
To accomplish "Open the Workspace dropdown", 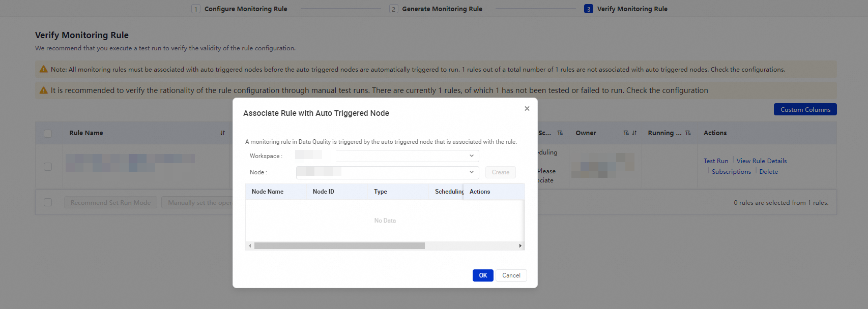I will tap(407, 156).
